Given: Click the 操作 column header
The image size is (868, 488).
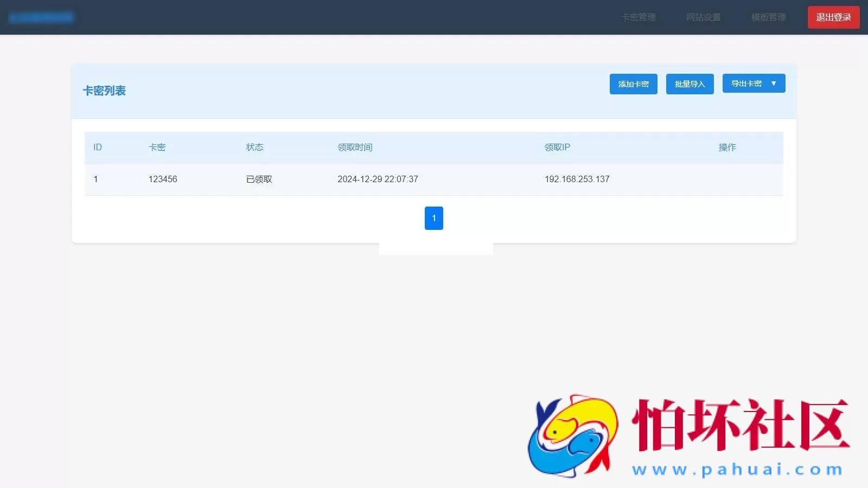Looking at the screenshot, I should coord(727,147).
